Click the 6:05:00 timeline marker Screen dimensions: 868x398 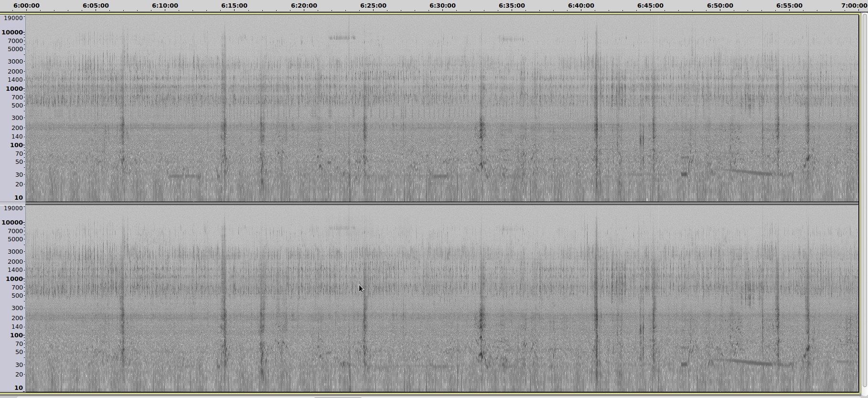(x=96, y=6)
